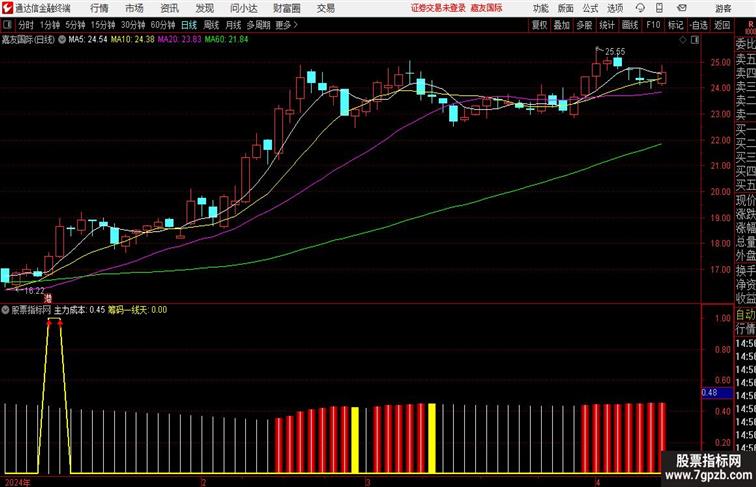
Task: Toggle the left panel layout icon
Action: 7,25
